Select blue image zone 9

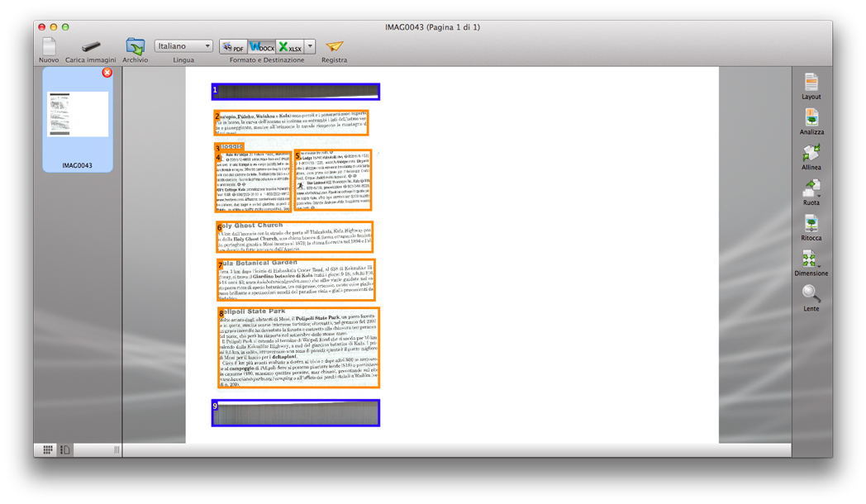click(x=296, y=413)
